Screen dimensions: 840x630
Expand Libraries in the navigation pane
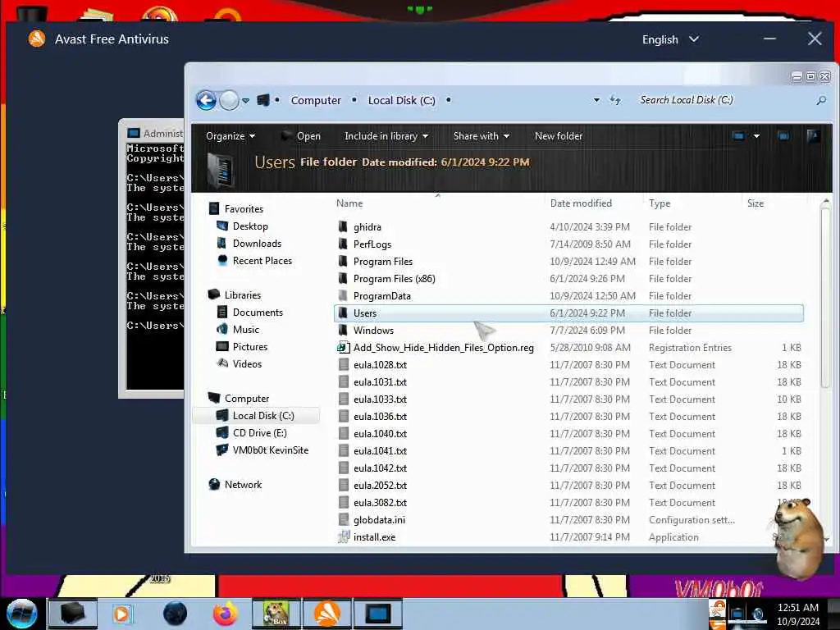point(235,295)
